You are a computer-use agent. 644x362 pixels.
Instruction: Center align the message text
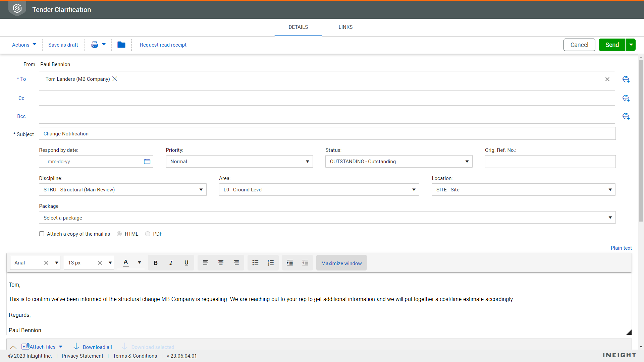[x=221, y=263]
